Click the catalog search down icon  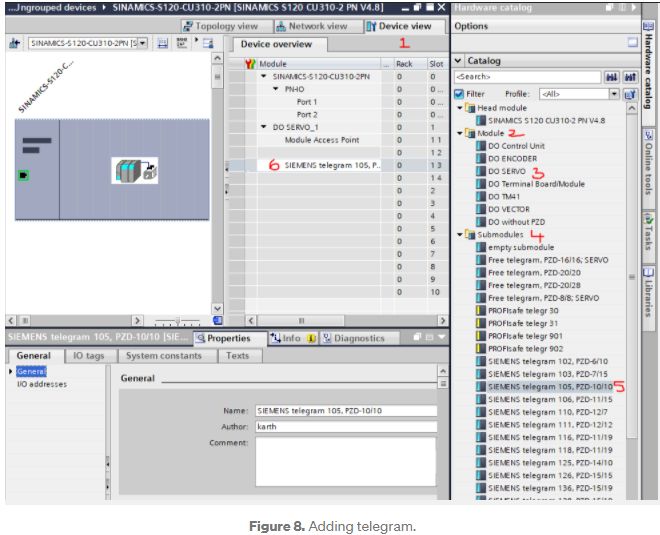(611, 77)
